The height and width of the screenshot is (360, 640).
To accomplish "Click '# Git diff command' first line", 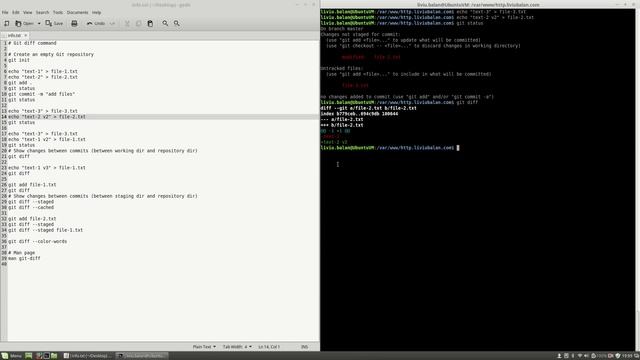I will [32, 43].
